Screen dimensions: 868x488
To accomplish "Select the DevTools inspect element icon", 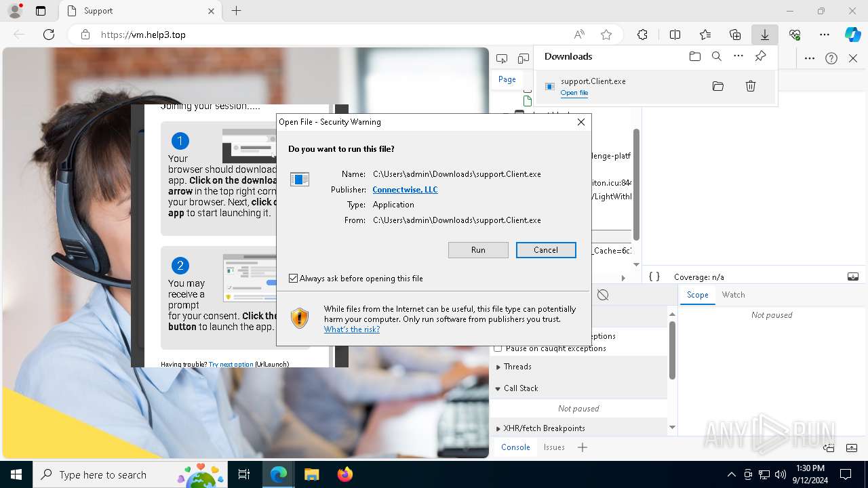I will 502,59.
